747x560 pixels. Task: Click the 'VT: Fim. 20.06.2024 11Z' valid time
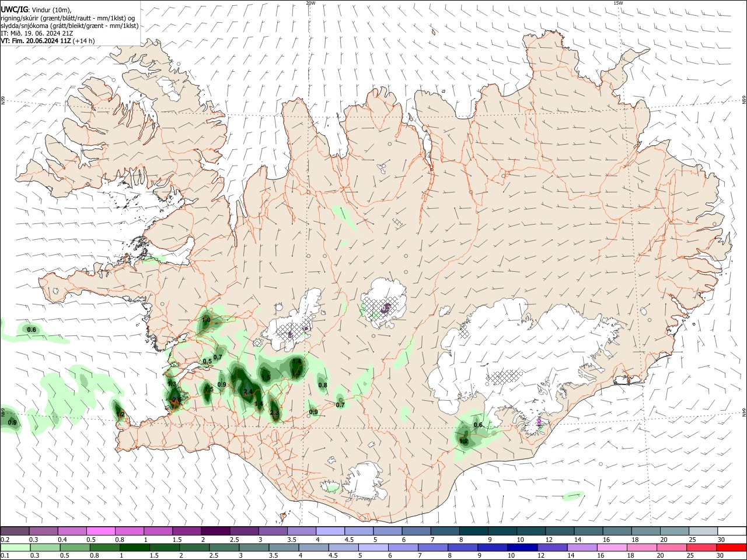(x=36, y=41)
